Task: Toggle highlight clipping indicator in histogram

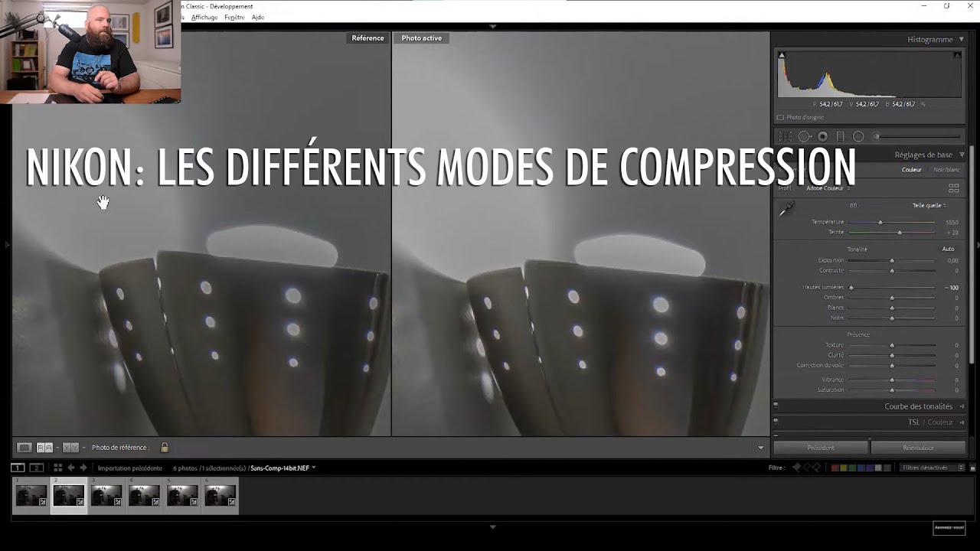Action: 957,55
